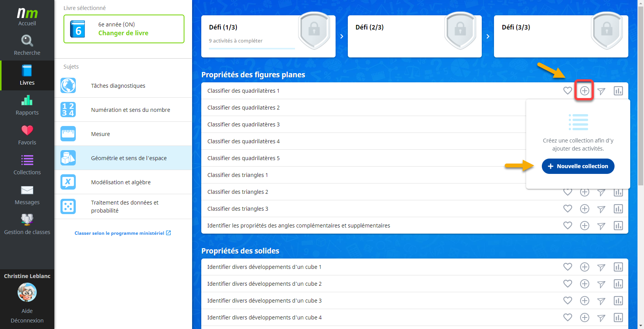
Task: Add Classifier des triangles 3 to a collection
Action: point(584,209)
